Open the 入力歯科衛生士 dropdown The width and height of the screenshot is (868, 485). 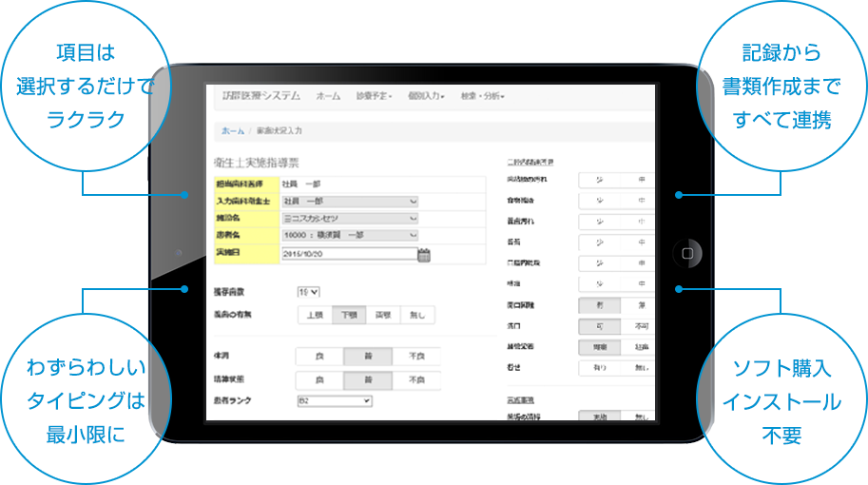click(350, 202)
